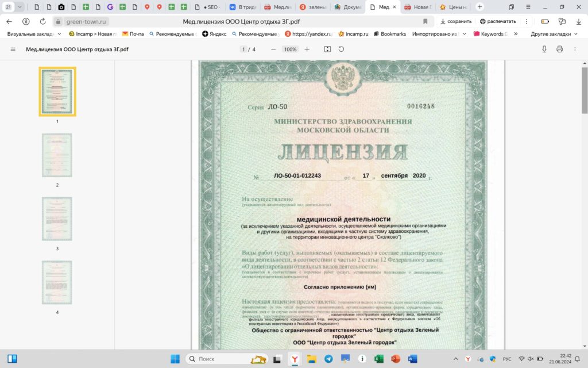The image size is (588, 368).
Task: Open Telegram from the taskbar
Action: pos(328,359)
